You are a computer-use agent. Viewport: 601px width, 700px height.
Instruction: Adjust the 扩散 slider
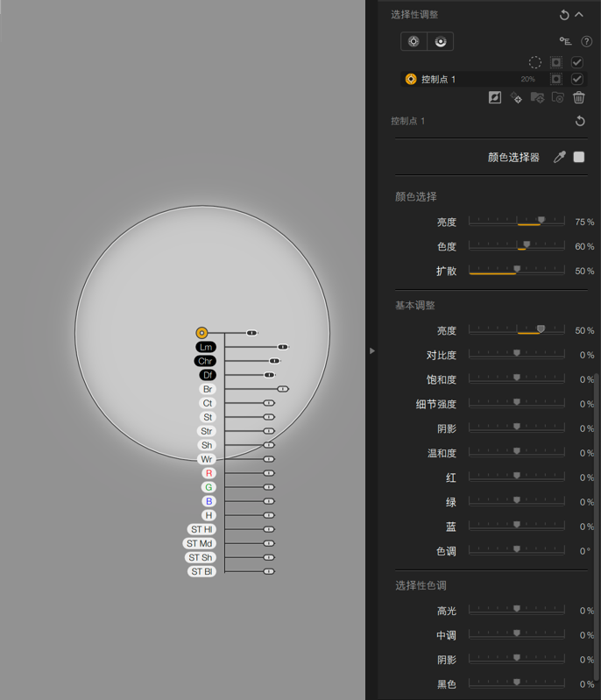click(517, 271)
